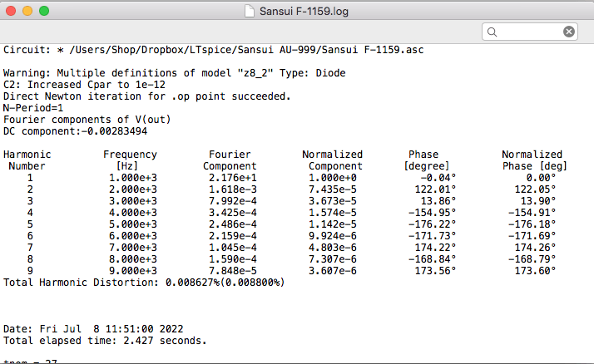Click the Sansui F-1159.log window title
The width and height of the screenshot is (594, 364).
click(304, 12)
